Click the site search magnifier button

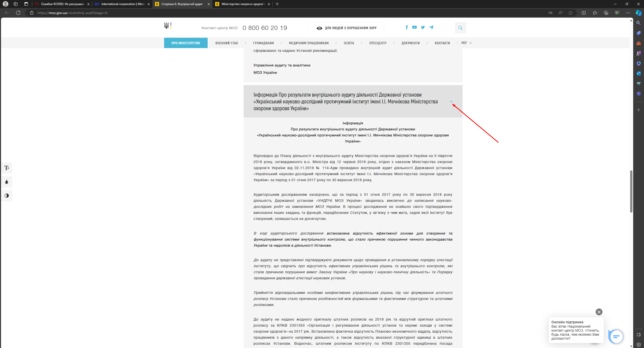click(460, 28)
